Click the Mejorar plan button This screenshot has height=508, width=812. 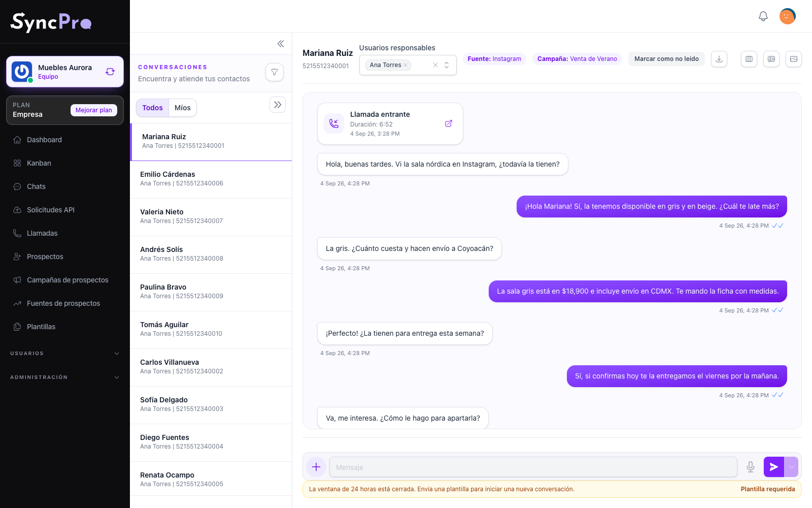tap(94, 110)
